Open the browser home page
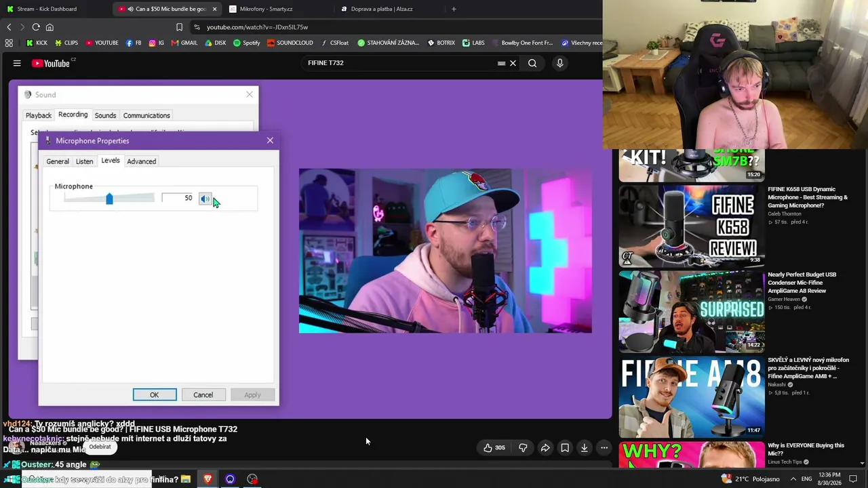 coord(50,27)
